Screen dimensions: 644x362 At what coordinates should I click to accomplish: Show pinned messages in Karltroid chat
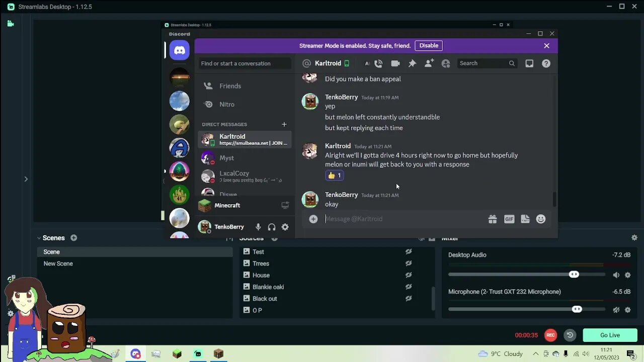pos(412,63)
